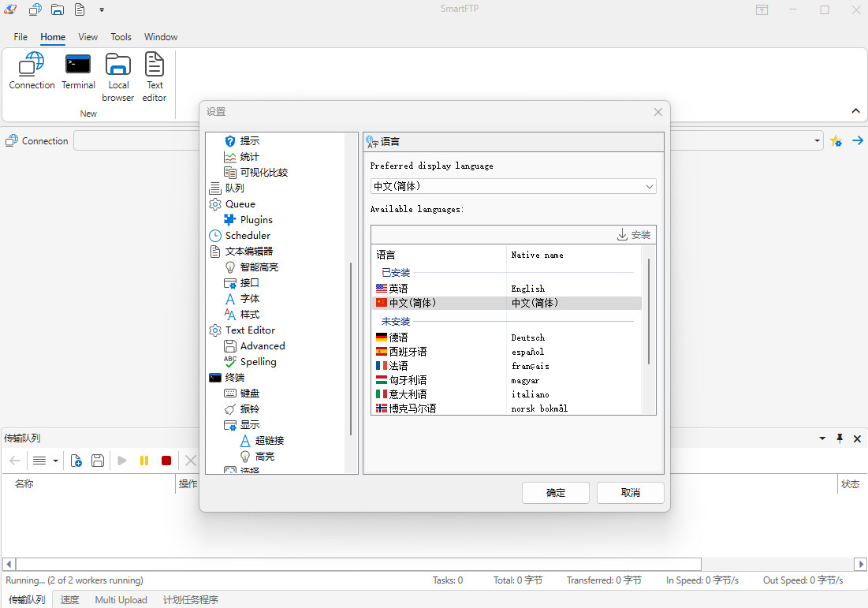The image size is (868, 608).
Task: Click the queue save icon
Action: [98, 461]
